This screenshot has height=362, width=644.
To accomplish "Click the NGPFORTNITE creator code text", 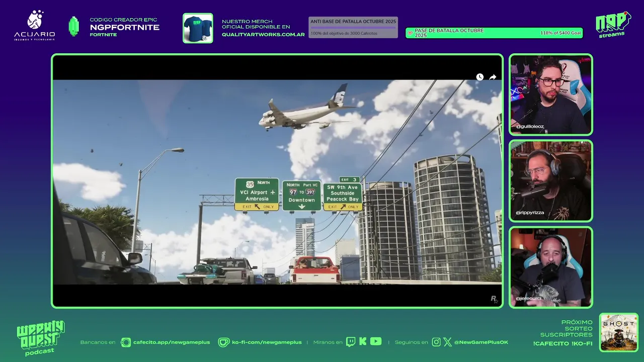I will click(x=125, y=28).
